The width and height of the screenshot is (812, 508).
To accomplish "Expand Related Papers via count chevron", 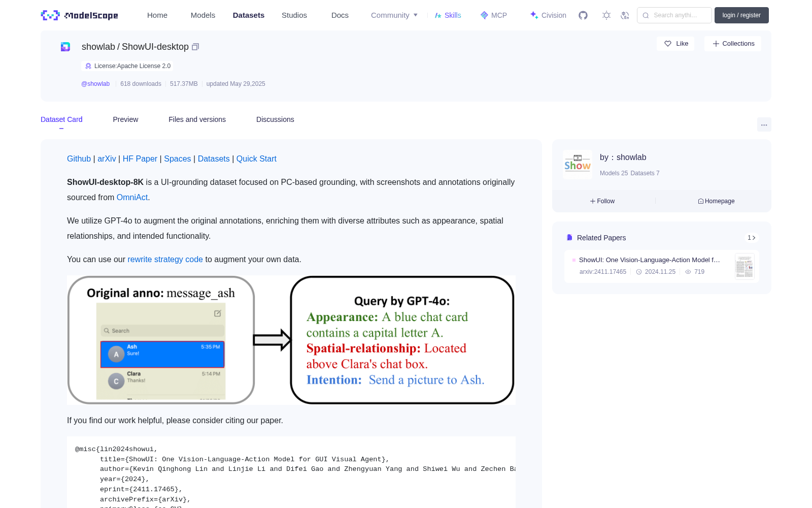I will click(x=751, y=238).
